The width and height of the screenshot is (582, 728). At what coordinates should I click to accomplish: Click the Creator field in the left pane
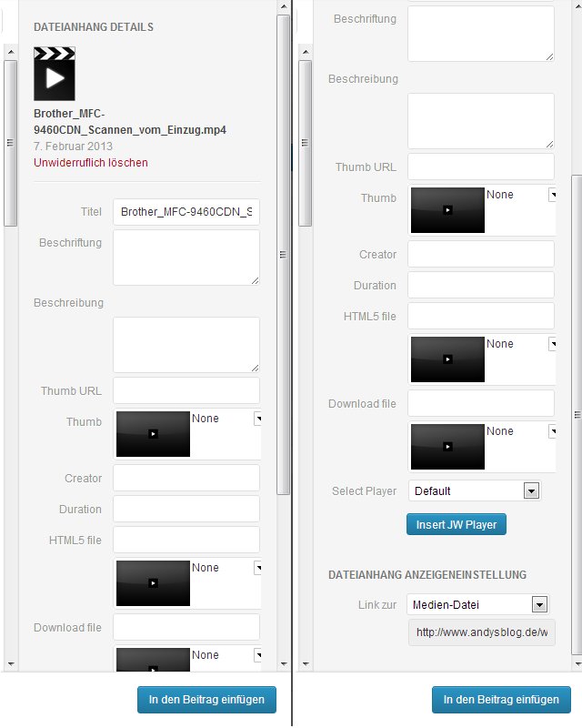pos(186,478)
